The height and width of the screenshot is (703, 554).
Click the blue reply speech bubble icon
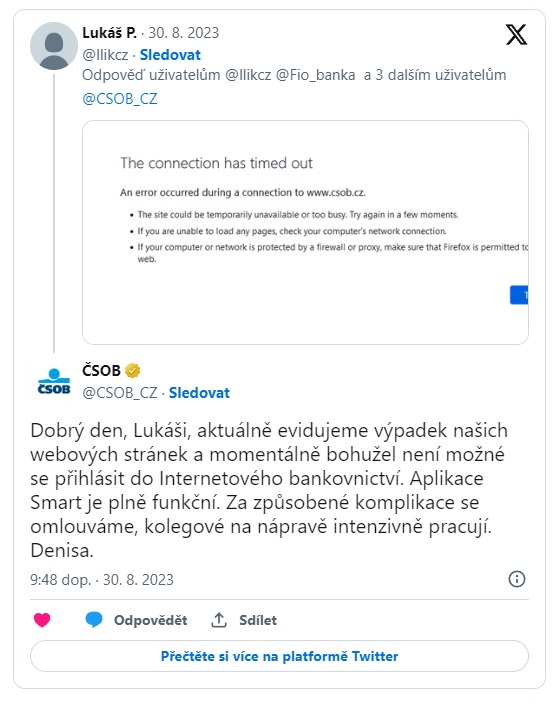pyautogui.click(x=94, y=619)
